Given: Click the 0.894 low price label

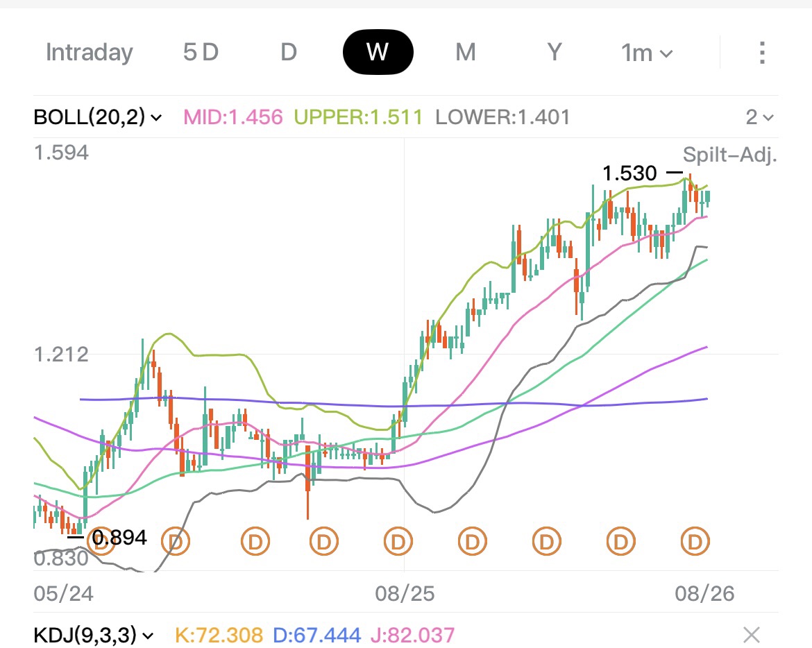Looking at the screenshot, I should [x=119, y=538].
